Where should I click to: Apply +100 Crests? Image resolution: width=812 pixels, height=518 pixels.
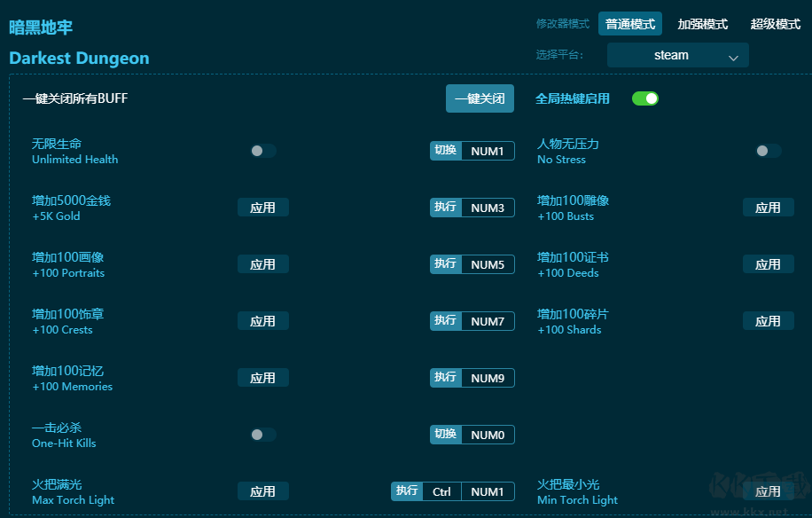pos(262,320)
